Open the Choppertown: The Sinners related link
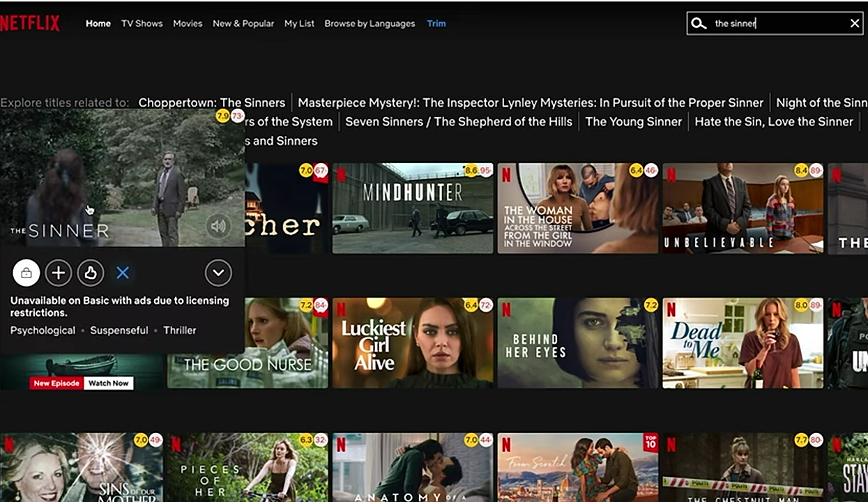 tap(211, 102)
